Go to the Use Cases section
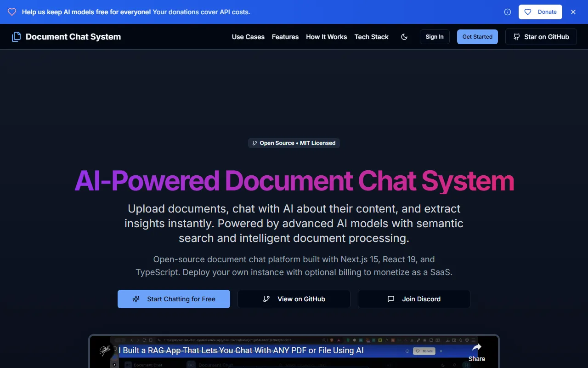The height and width of the screenshot is (368, 588). tap(248, 37)
